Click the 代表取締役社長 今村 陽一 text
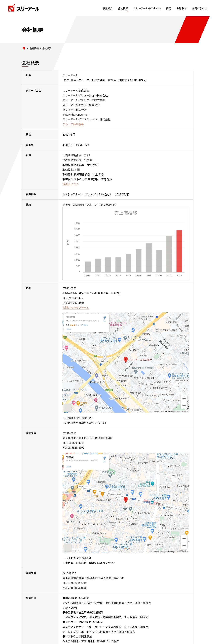 coord(79,160)
